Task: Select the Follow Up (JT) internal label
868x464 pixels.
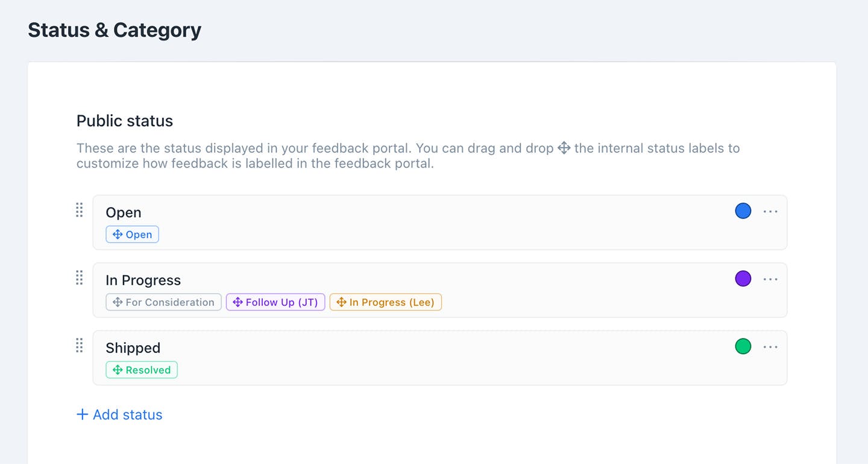Action: point(281,302)
